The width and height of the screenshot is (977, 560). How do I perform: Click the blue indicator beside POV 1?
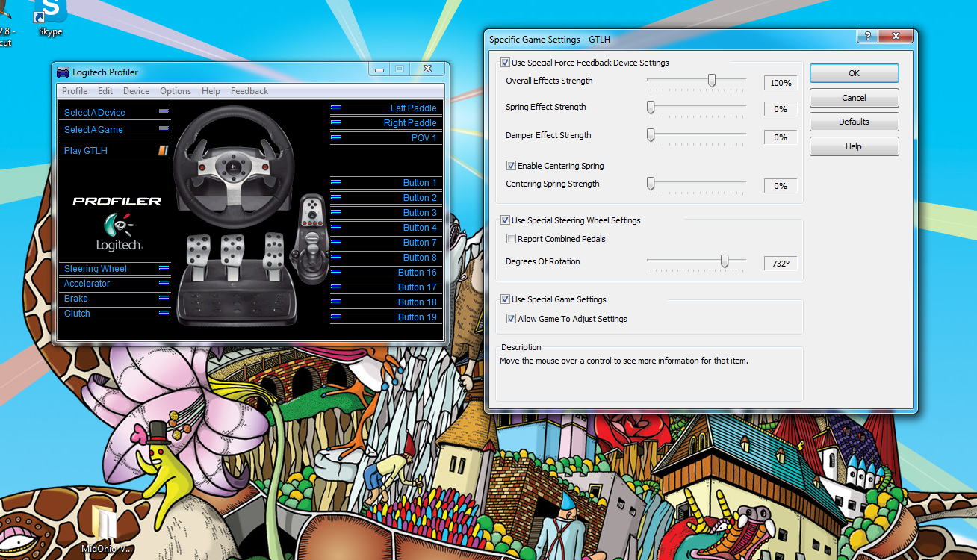[x=335, y=137]
